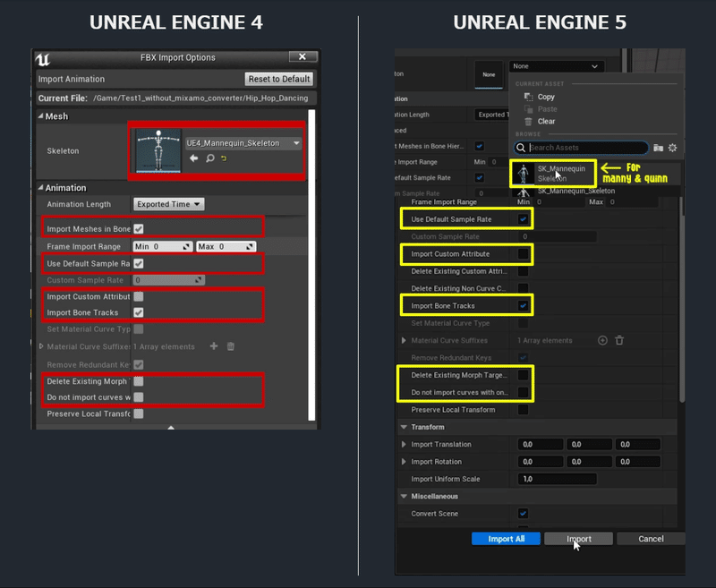Expand UE5 Import Rotation row
The height and width of the screenshot is (588, 716).
(404, 462)
